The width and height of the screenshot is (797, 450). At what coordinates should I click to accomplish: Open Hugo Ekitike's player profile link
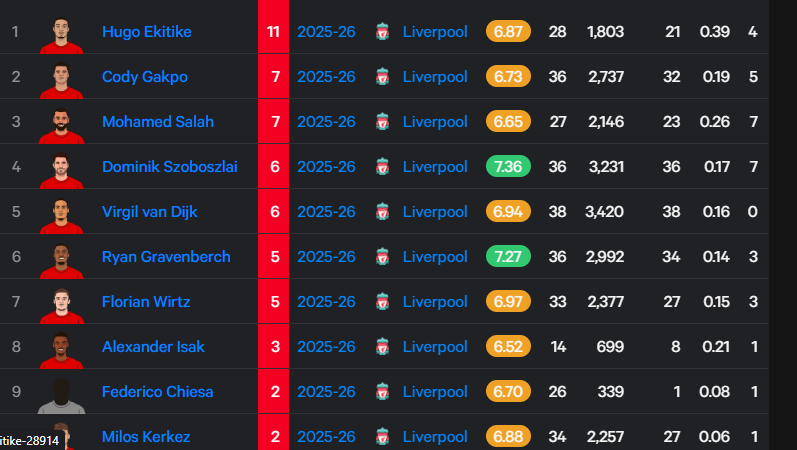pos(146,32)
